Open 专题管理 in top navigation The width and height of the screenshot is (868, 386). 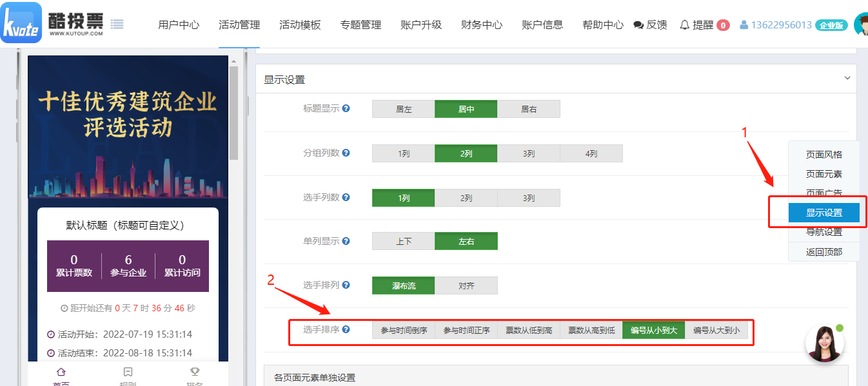point(360,25)
